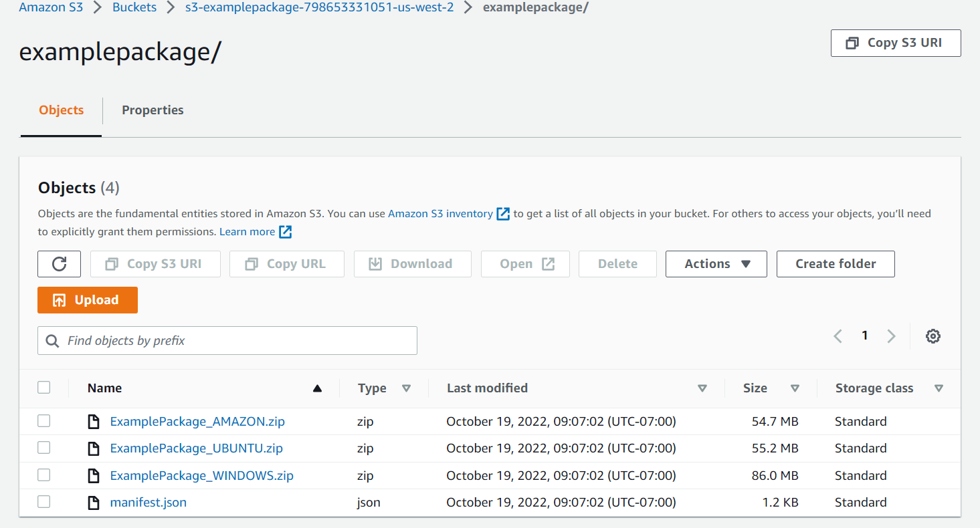Open the Type column filter dropdown
The height and width of the screenshot is (528, 980).
(x=407, y=388)
